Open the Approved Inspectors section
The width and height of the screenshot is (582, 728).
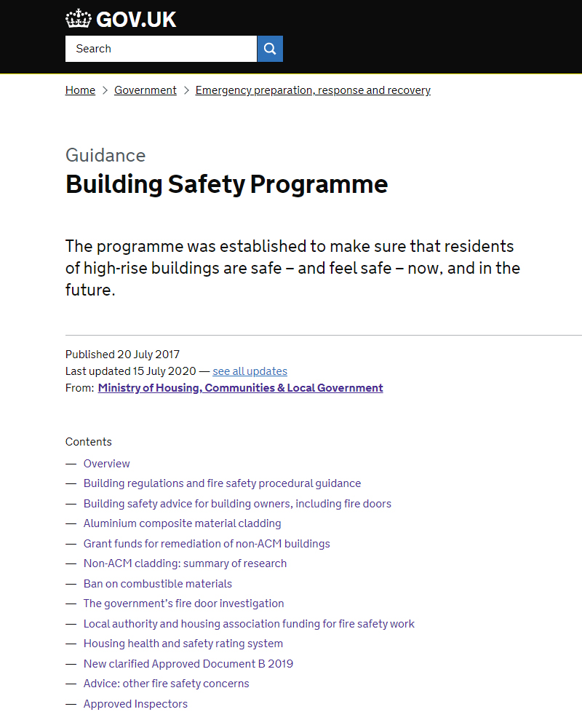tap(135, 704)
